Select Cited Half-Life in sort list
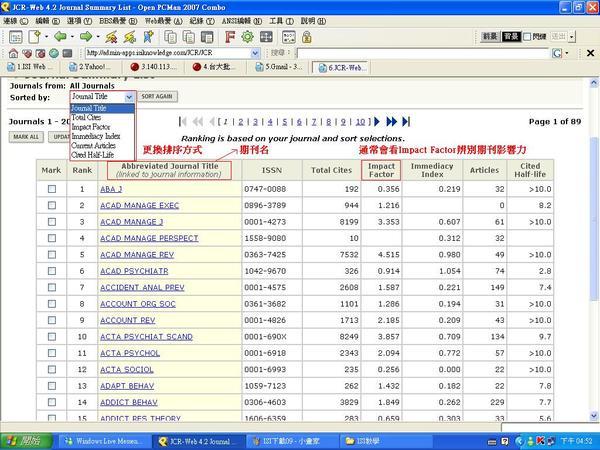 pos(93,155)
